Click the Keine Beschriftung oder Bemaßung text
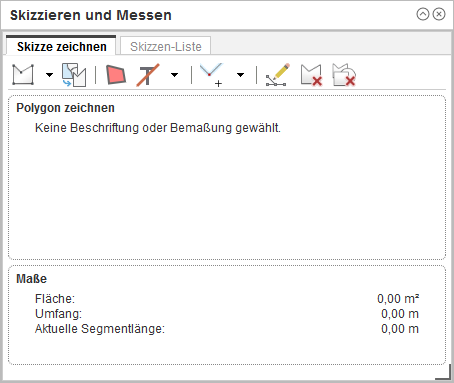 pos(158,128)
